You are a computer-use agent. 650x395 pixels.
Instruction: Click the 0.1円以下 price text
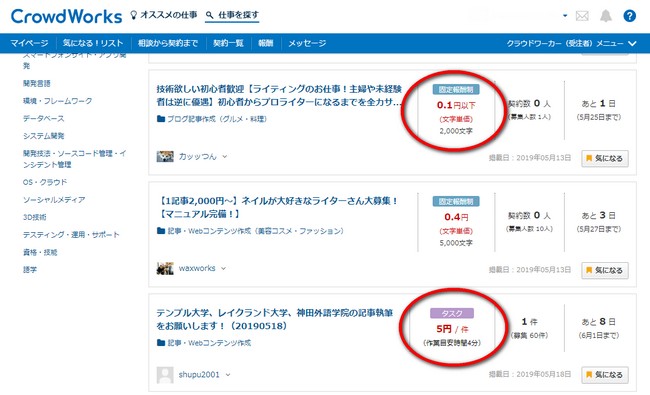[456, 105]
